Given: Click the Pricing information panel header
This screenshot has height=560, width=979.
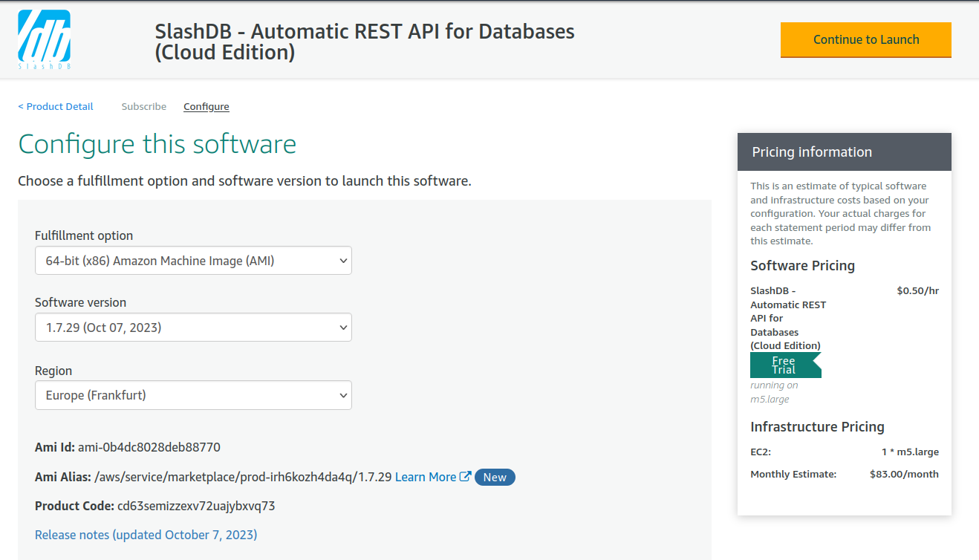Looking at the screenshot, I should tap(844, 152).
